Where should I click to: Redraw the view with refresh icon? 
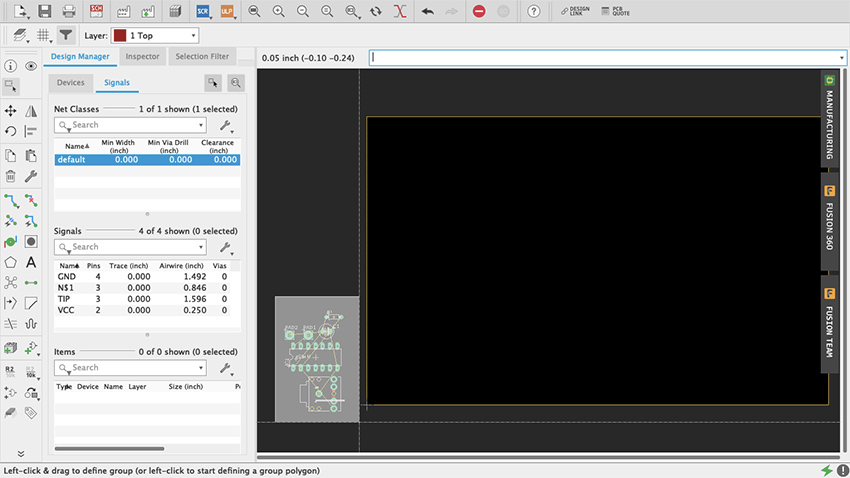coord(376,11)
